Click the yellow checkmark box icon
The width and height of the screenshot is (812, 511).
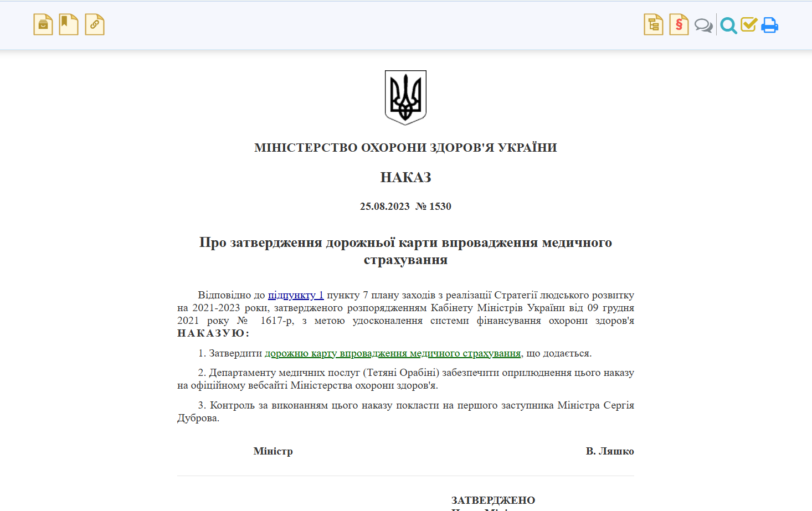(749, 24)
